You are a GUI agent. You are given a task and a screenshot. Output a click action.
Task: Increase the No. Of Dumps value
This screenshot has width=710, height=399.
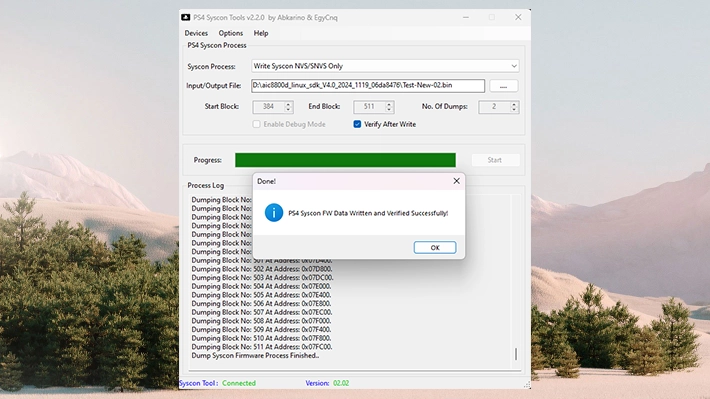[x=514, y=104]
